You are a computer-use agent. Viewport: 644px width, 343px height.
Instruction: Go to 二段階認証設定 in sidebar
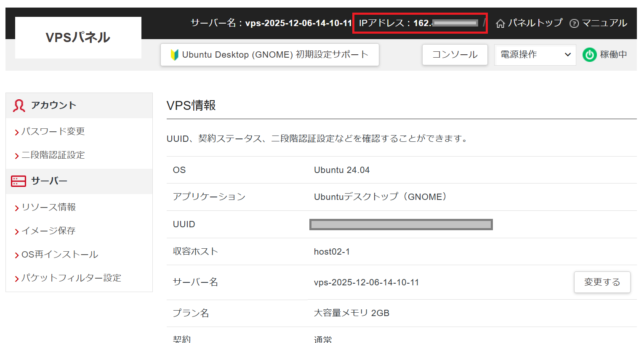53,155
